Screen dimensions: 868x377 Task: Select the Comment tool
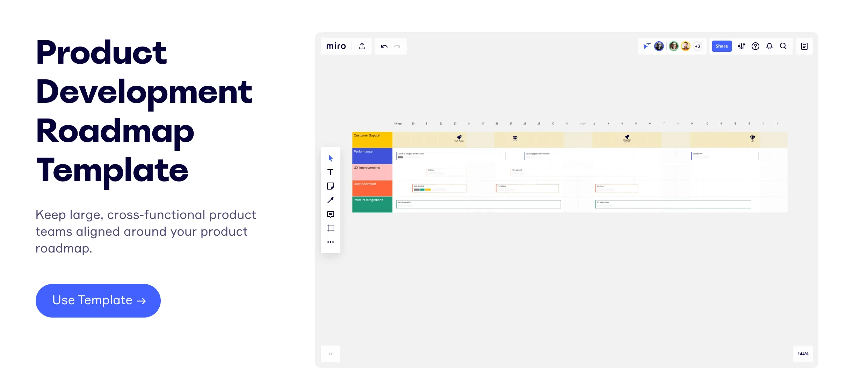pos(330,214)
